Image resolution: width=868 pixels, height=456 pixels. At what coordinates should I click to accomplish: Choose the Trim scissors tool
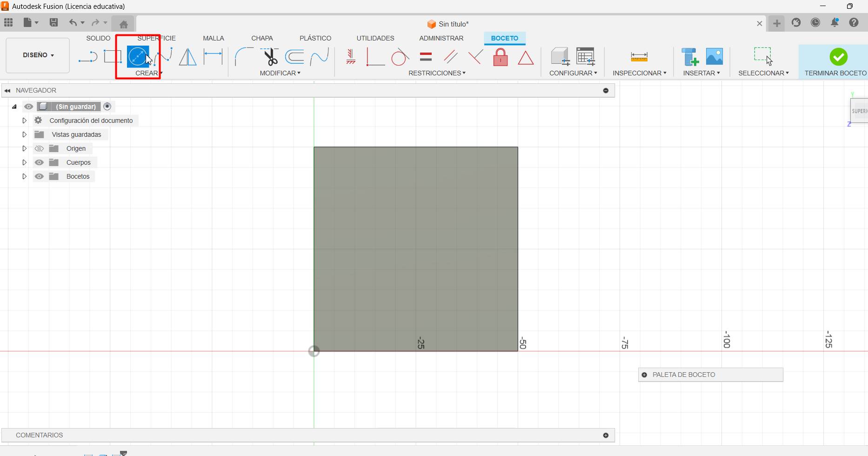pos(269,57)
